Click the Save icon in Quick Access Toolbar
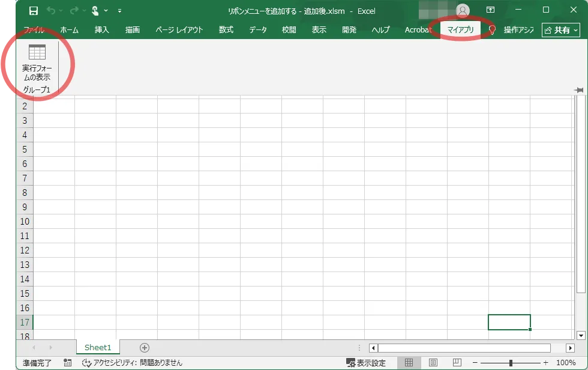The height and width of the screenshot is (370, 588). [34, 10]
